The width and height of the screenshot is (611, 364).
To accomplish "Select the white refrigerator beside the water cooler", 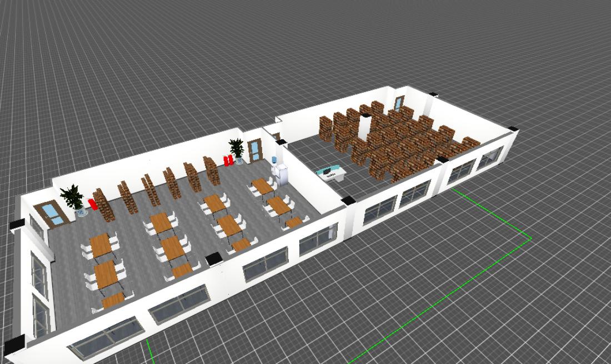I will (x=283, y=174).
